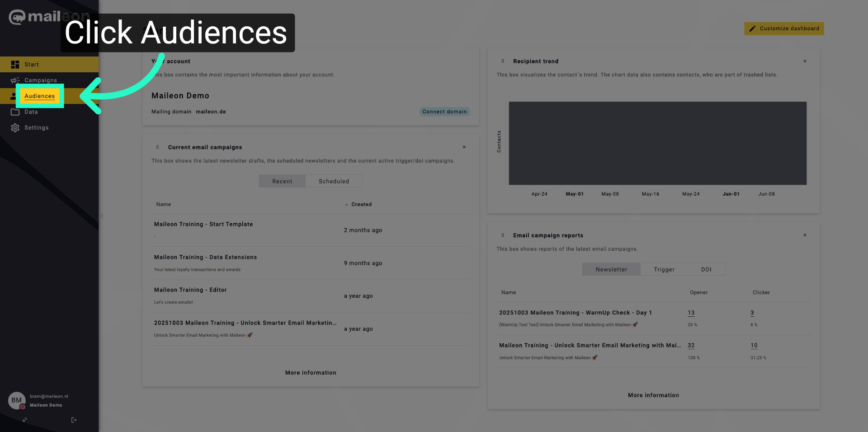
Task: Click the May-01 axis label
Action: [575, 194]
